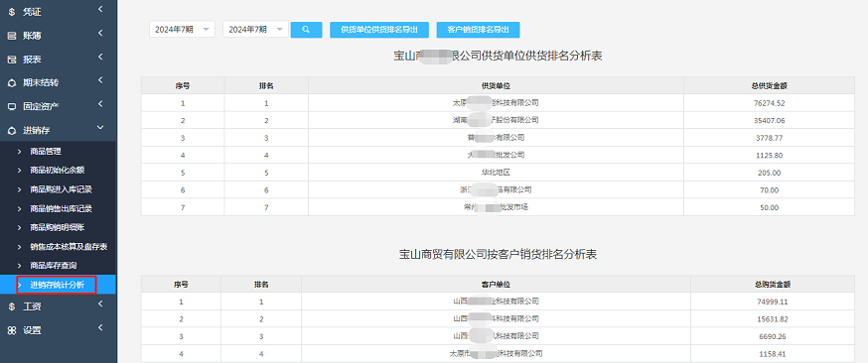Click the 报表 report icon in sidebar
Screen dimensions: 868x363
12,60
